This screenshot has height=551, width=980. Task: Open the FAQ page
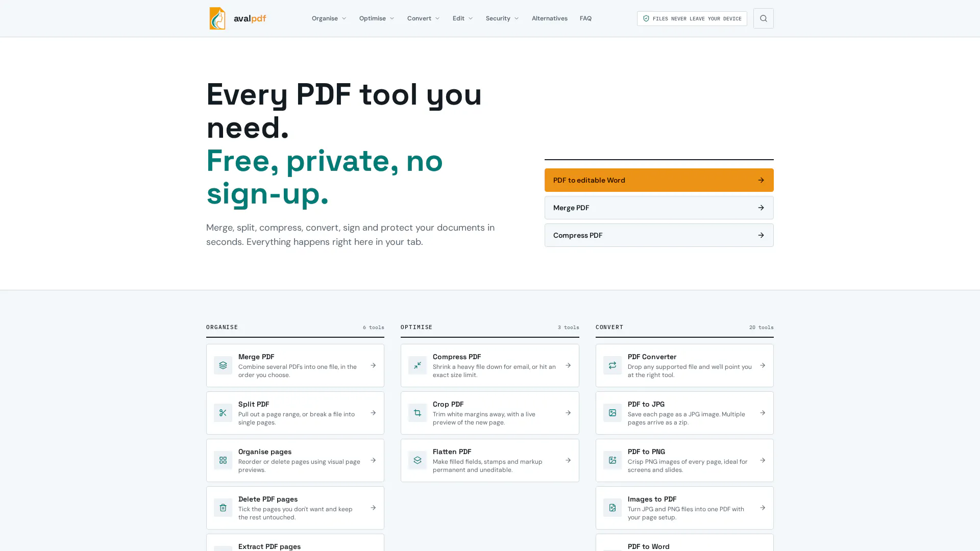coord(585,18)
